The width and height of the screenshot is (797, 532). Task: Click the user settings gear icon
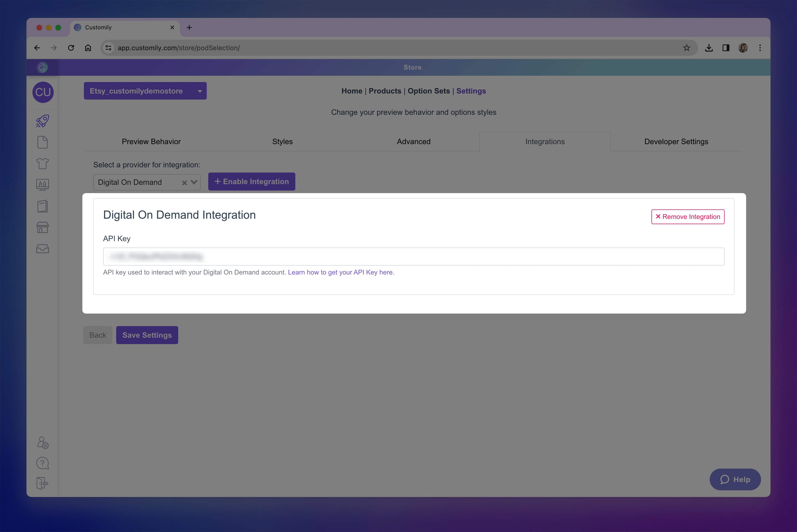[43, 443]
